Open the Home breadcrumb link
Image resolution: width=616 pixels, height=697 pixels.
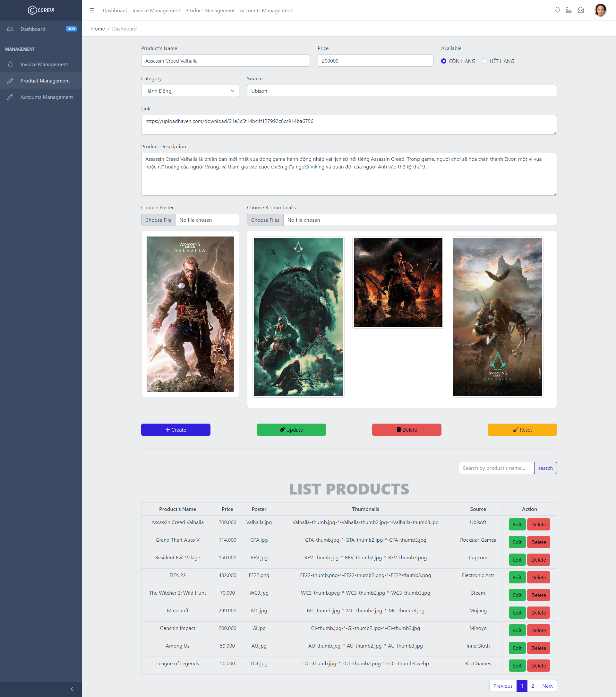click(x=98, y=29)
